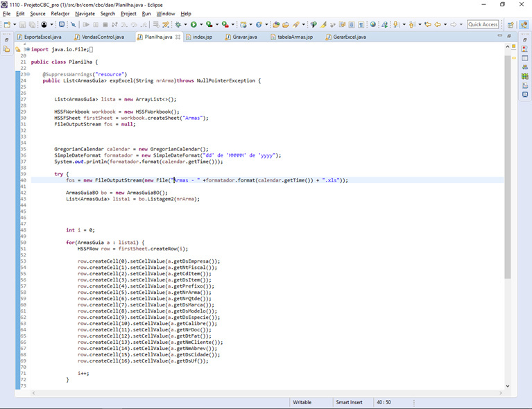Click the Last Edit Location arrow icon
This screenshot has height=409, width=532.
coord(427,24)
